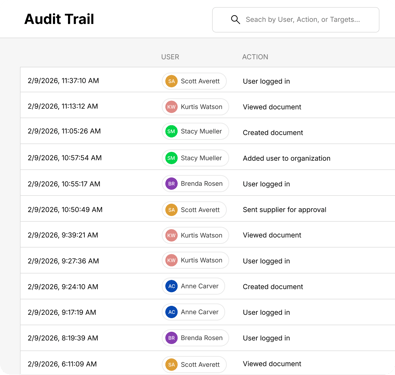
Task: Select Stacy Mueller name at 11:05:26 AM
Action: coord(201,131)
